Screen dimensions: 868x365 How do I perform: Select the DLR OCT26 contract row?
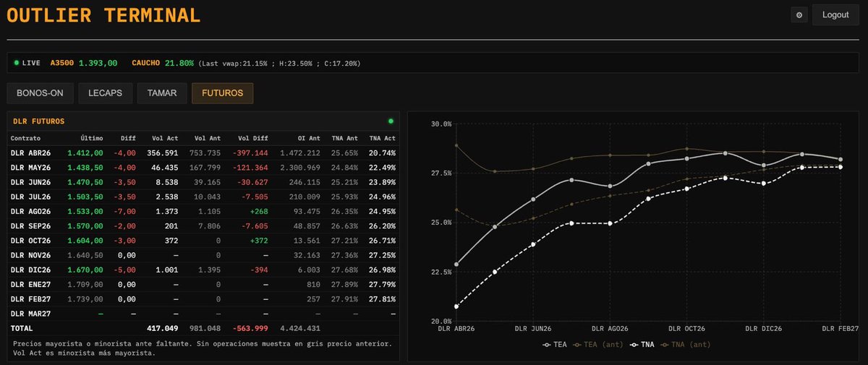click(x=203, y=240)
